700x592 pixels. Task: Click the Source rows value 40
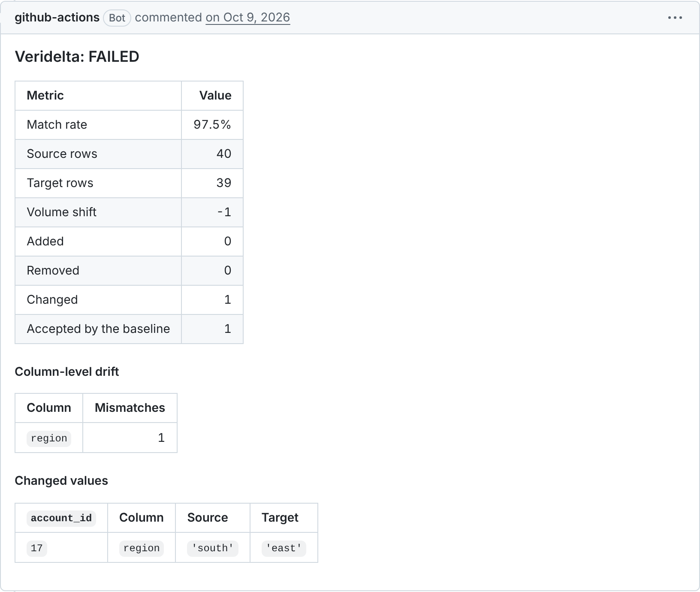coord(224,154)
